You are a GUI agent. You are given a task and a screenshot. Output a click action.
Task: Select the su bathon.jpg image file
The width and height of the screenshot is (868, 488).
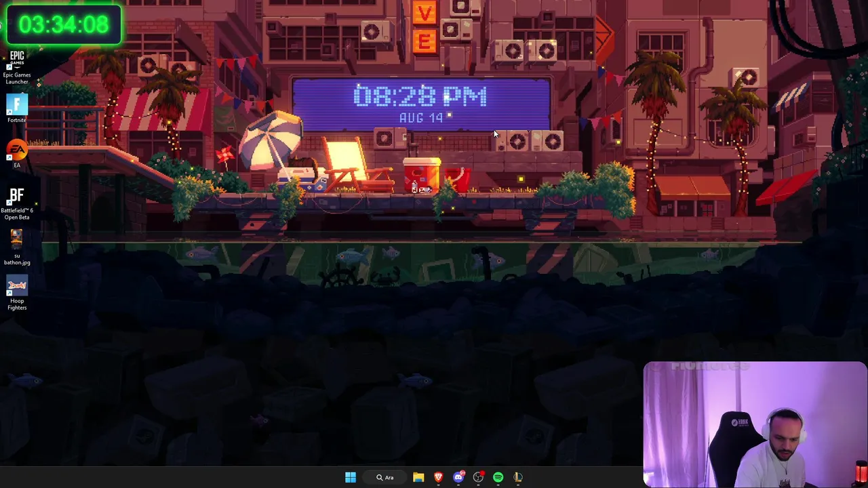coord(17,248)
